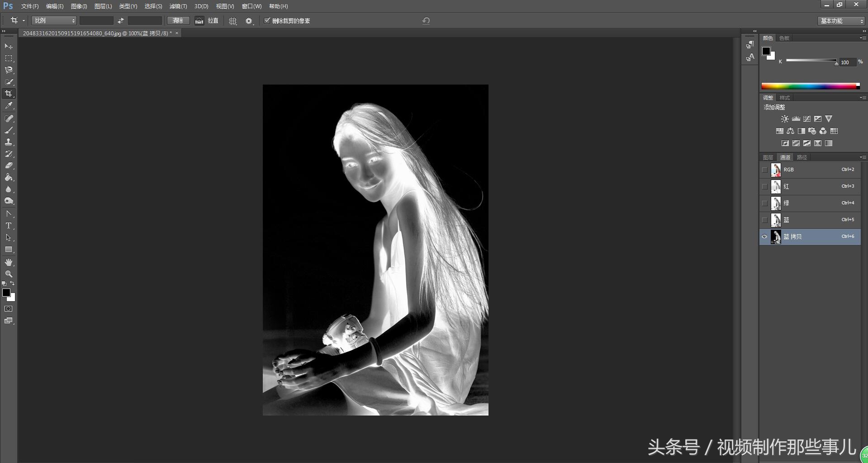
Task: Switch to the 图层 tab
Action: (768, 157)
